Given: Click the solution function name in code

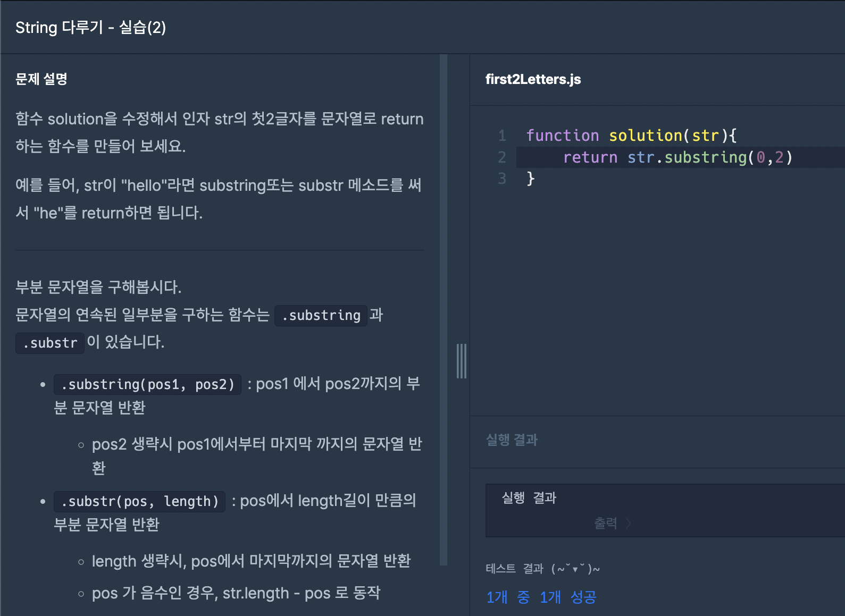Looking at the screenshot, I should point(646,136).
